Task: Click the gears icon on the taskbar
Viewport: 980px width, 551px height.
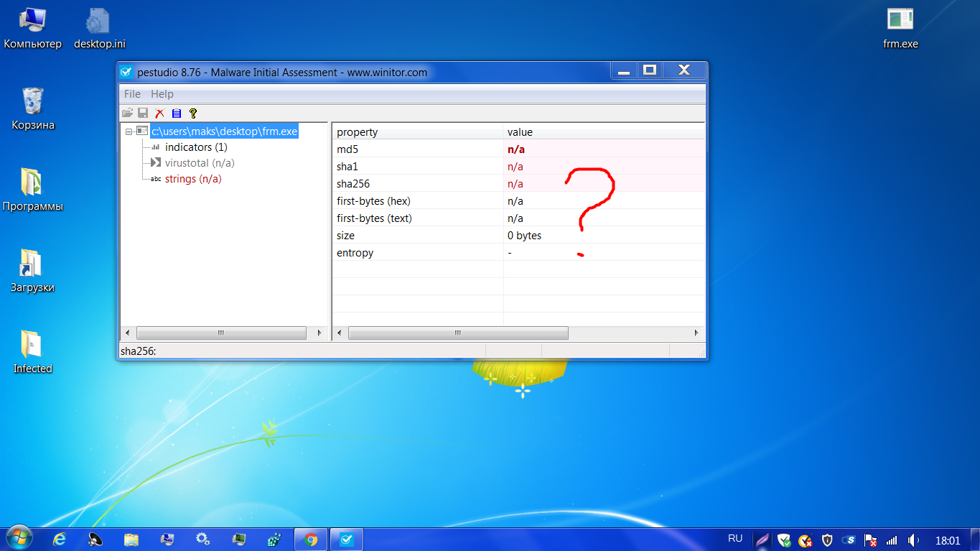Action: (203, 539)
